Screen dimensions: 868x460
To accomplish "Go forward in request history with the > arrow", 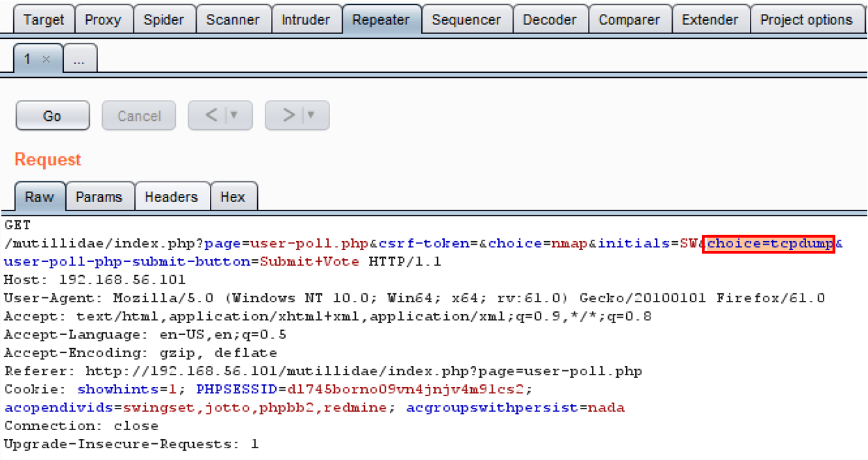I will (x=289, y=115).
